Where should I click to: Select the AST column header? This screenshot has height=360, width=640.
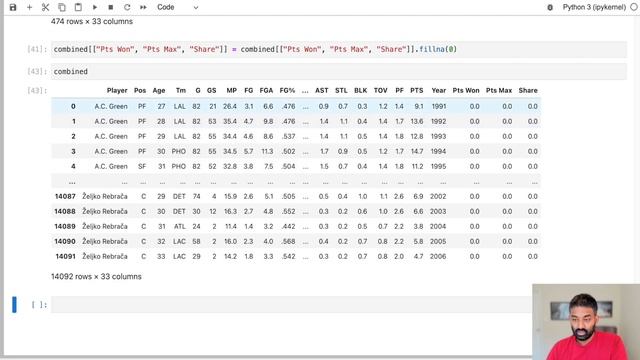click(x=322, y=91)
